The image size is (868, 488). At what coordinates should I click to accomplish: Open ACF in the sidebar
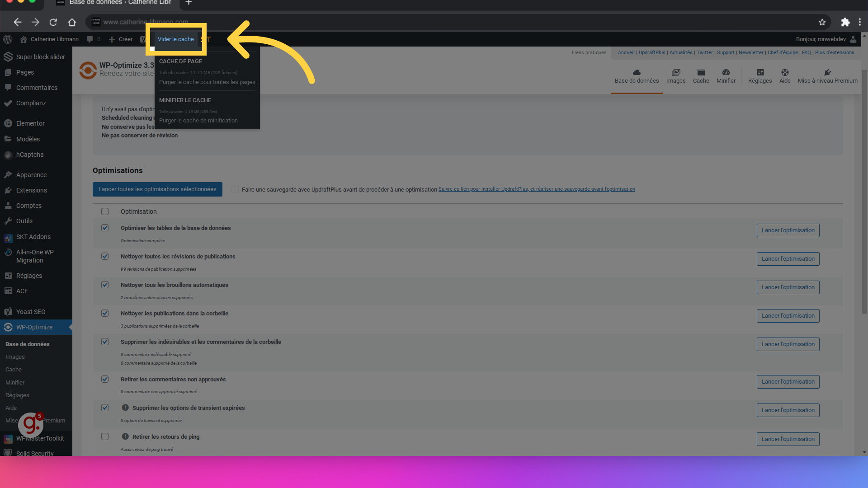pos(36,291)
